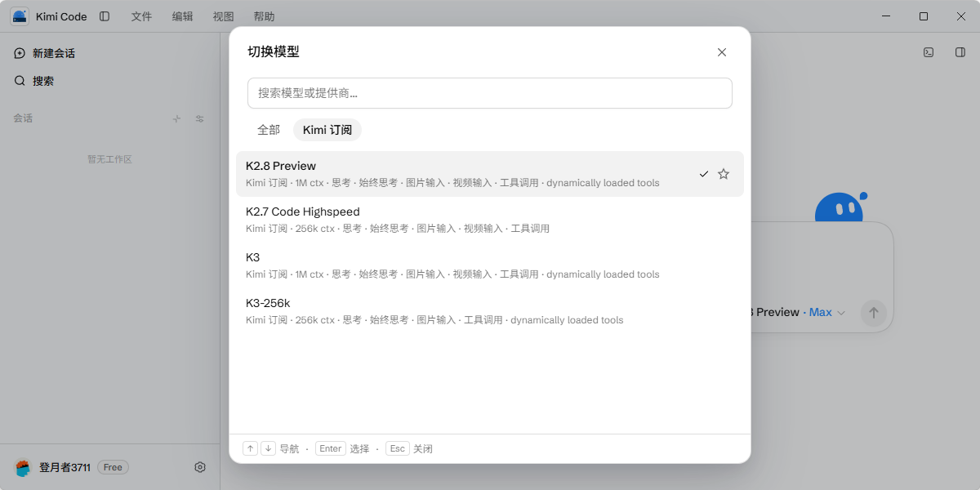Click the user avatar at bottom-left

click(x=23, y=467)
